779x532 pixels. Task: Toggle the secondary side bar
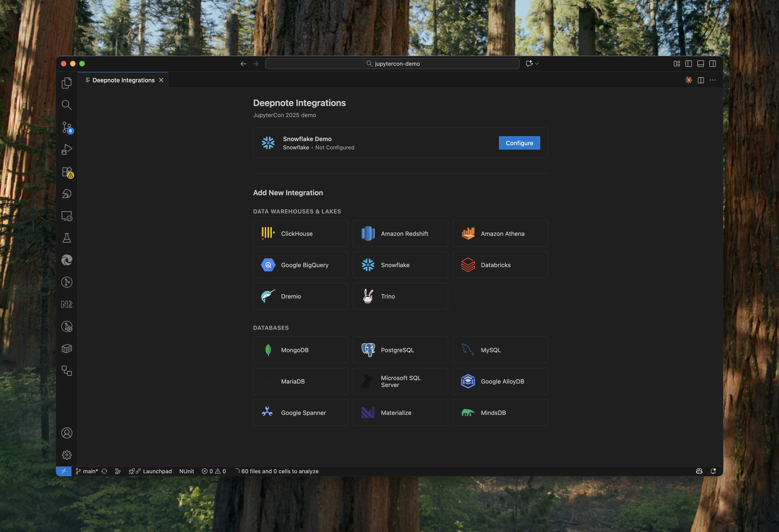coord(713,64)
